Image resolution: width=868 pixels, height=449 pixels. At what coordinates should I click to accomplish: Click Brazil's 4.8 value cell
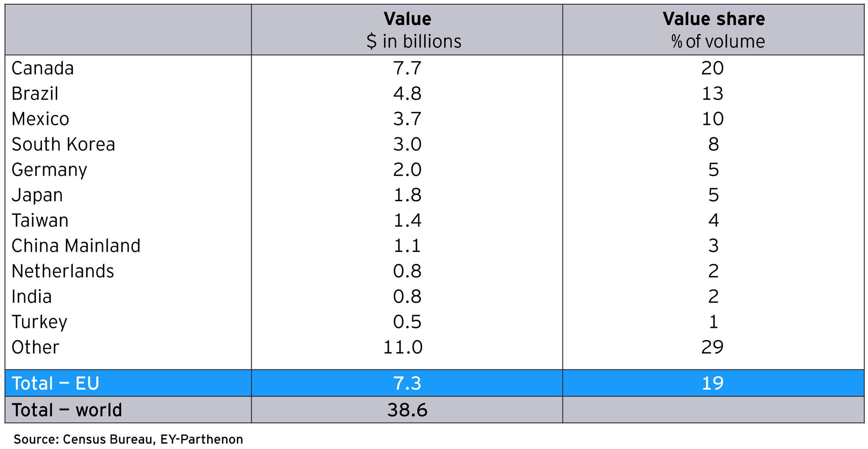tap(407, 94)
